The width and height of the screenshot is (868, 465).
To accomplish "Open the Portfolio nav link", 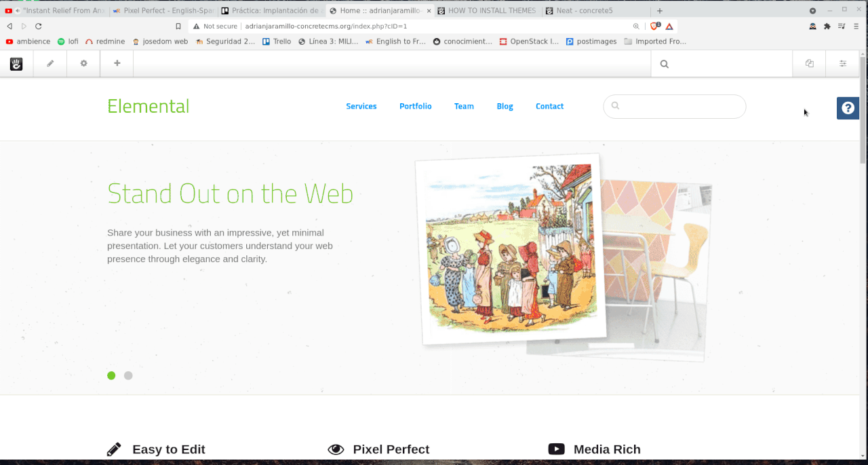I will (x=416, y=107).
